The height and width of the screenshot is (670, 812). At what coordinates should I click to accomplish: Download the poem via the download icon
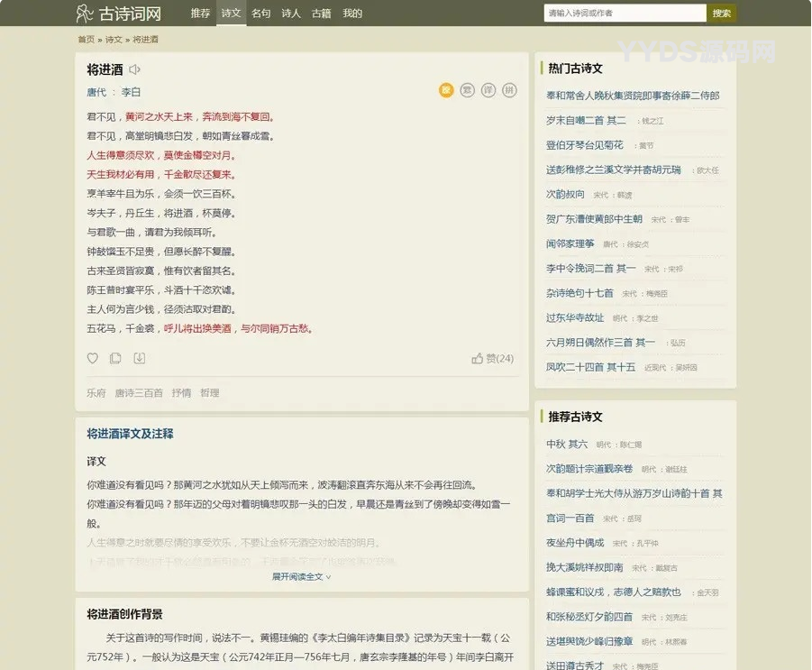click(139, 358)
